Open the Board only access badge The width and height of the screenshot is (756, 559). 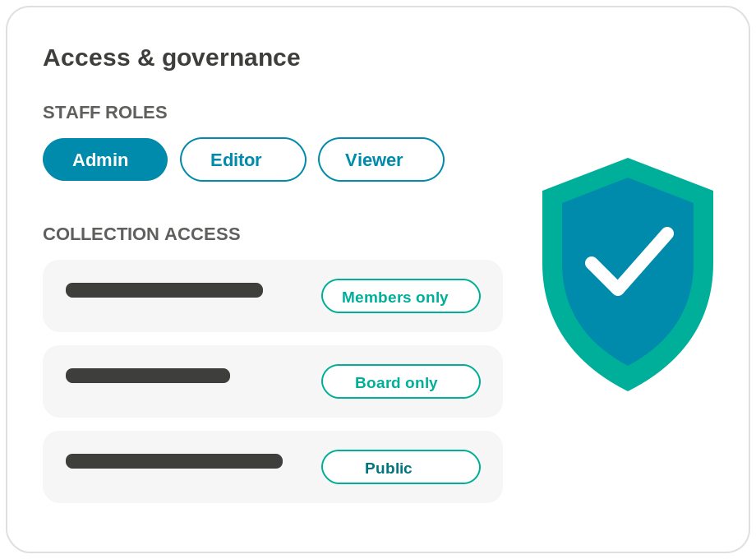coord(401,381)
